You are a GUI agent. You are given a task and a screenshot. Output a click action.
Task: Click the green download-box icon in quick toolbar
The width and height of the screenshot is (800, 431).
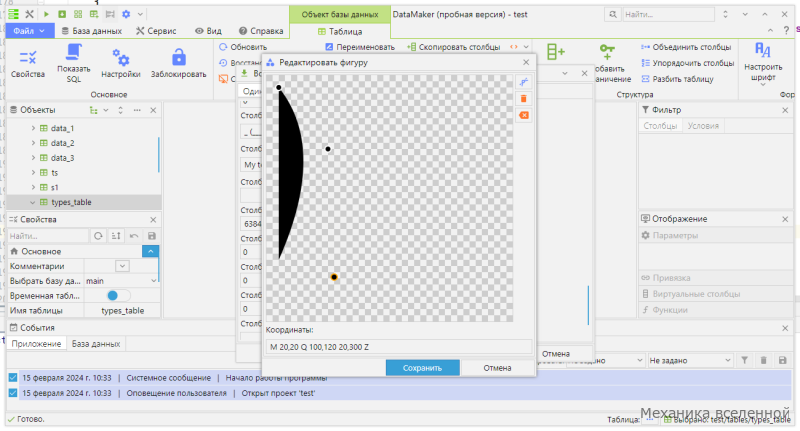62,14
